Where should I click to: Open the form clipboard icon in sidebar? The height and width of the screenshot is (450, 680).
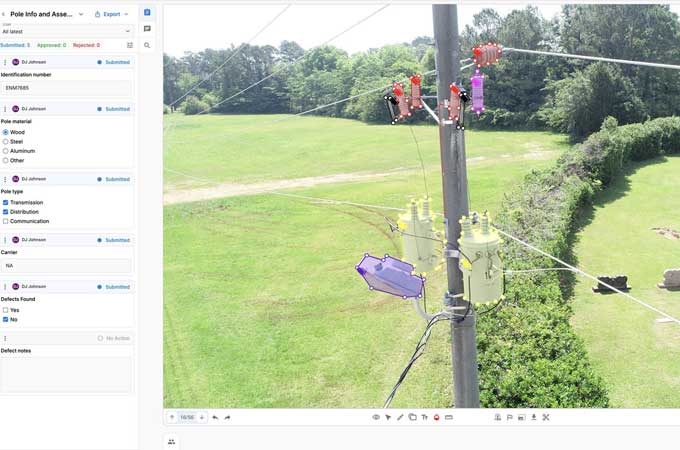point(147,13)
